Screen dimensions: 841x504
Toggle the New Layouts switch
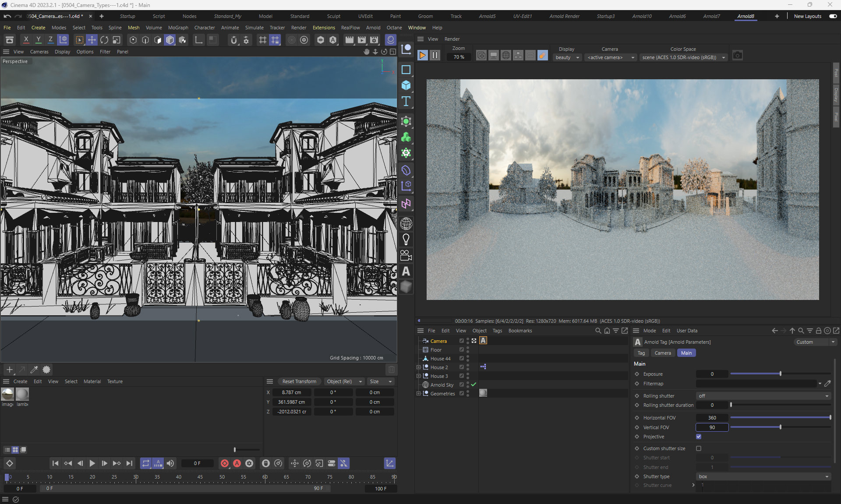pyautogui.click(x=833, y=16)
